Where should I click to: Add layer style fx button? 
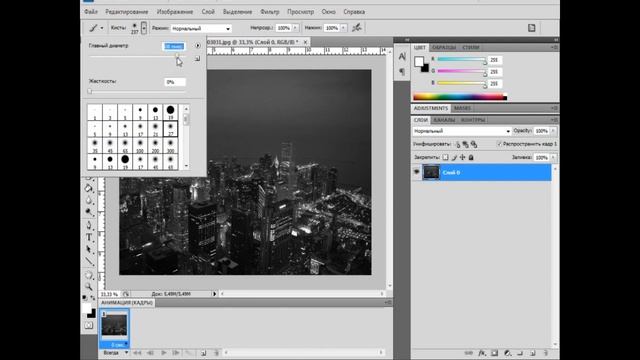click(x=482, y=353)
